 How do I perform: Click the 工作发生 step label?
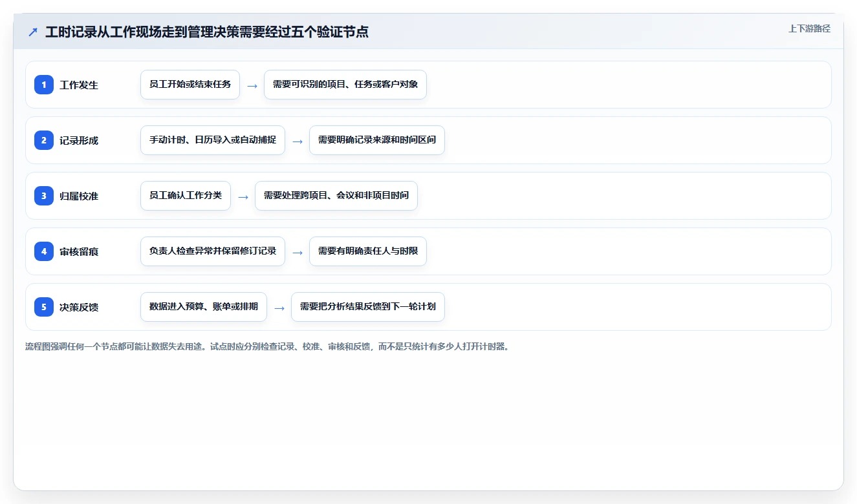pos(79,85)
